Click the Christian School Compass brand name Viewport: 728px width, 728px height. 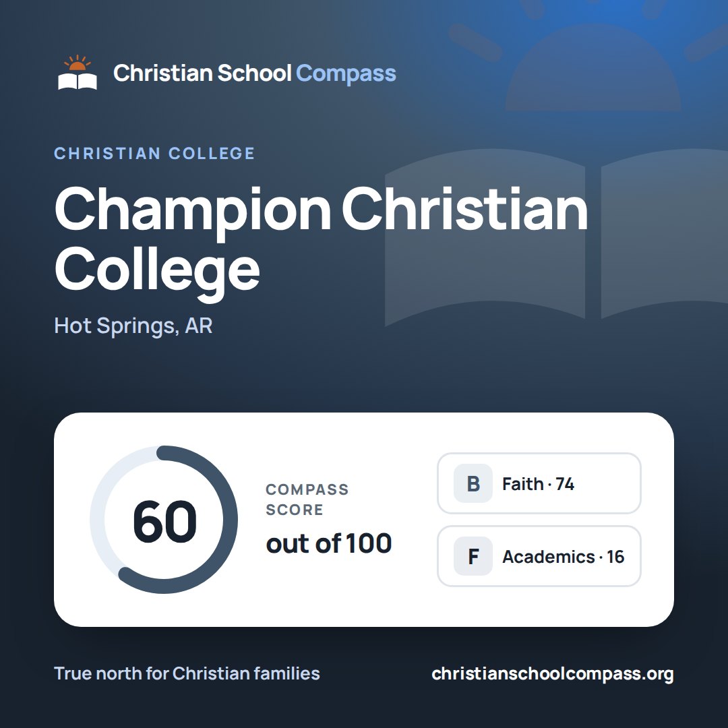254,73
